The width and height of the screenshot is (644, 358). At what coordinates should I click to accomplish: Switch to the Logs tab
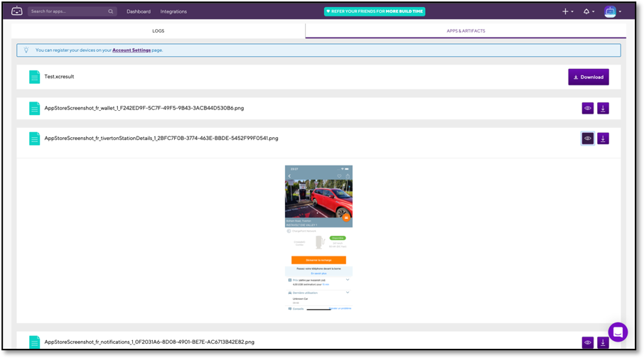click(158, 31)
